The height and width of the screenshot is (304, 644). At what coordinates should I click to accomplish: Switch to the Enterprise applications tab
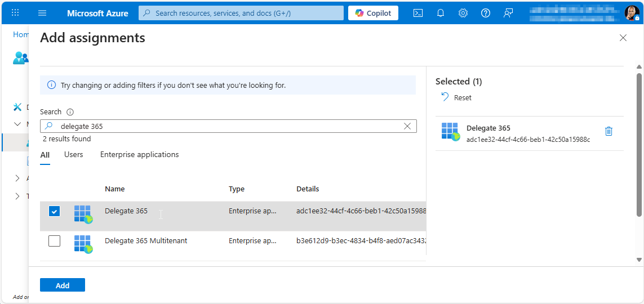pyautogui.click(x=139, y=155)
